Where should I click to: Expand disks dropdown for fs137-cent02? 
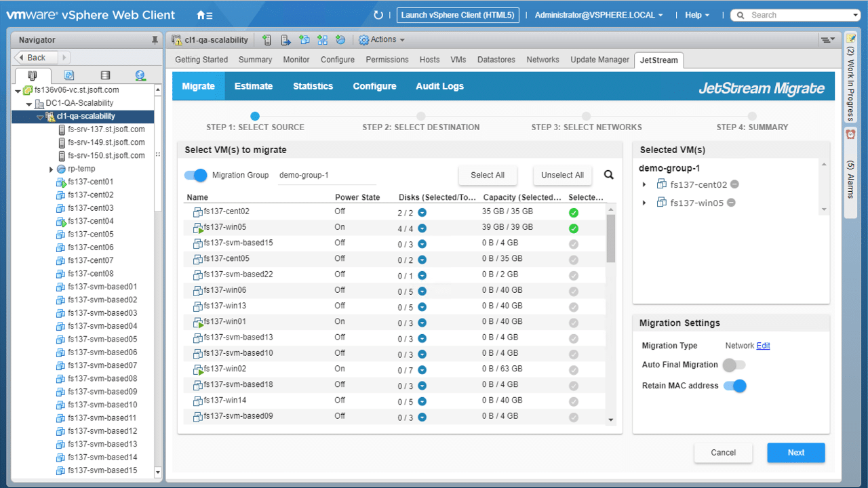pyautogui.click(x=422, y=213)
